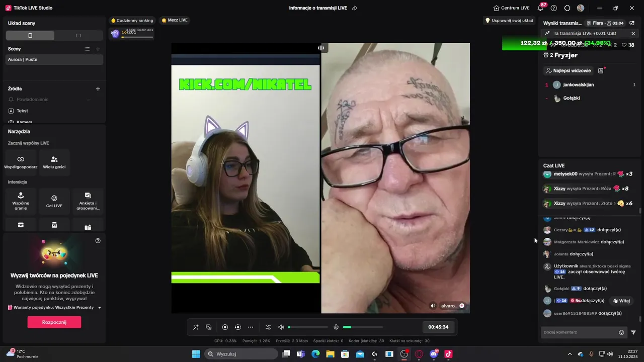The width and height of the screenshot is (644, 362).
Task: Mute the speaker output
Action: tap(281, 327)
